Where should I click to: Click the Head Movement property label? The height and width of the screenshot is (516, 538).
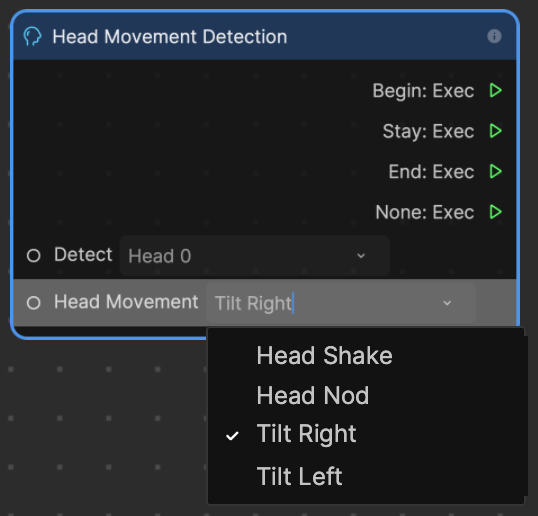(126, 302)
